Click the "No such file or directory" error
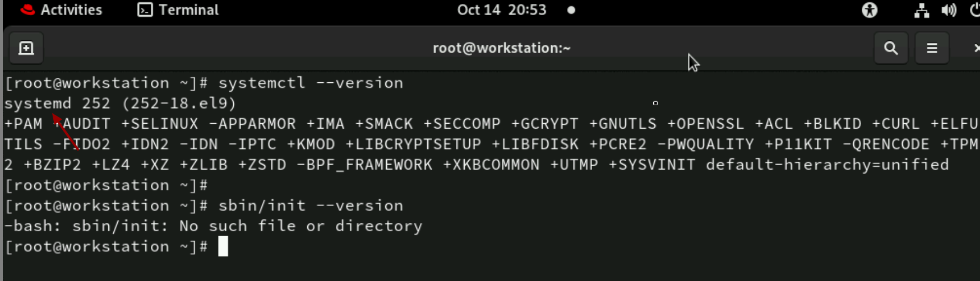Viewport: 980px width, 281px height. (301, 226)
